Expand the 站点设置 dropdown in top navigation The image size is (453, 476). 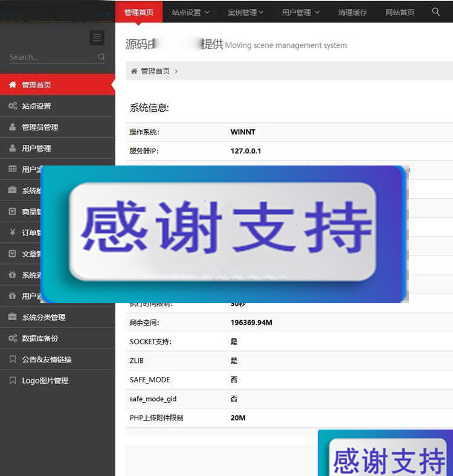click(x=190, y=12)
